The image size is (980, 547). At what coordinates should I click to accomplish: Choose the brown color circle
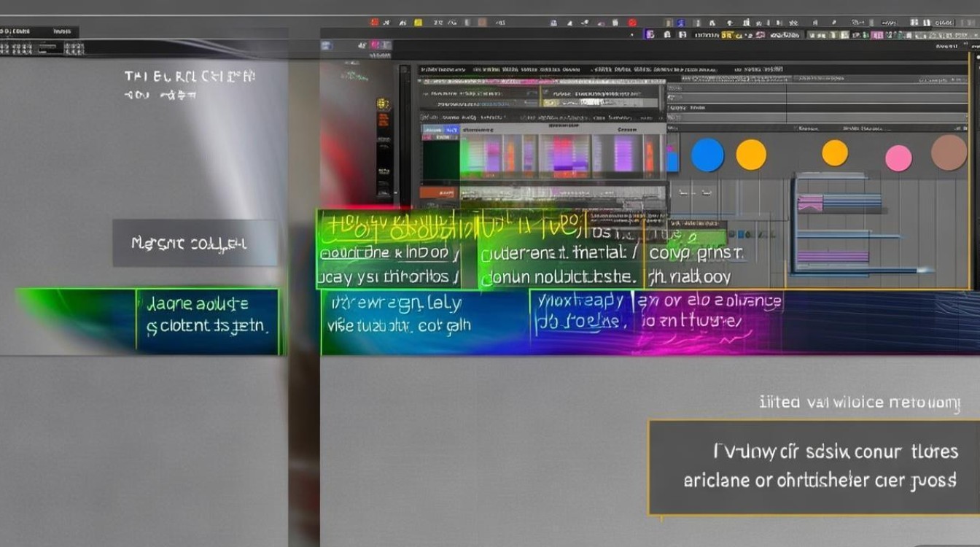[x=949, y=152]
